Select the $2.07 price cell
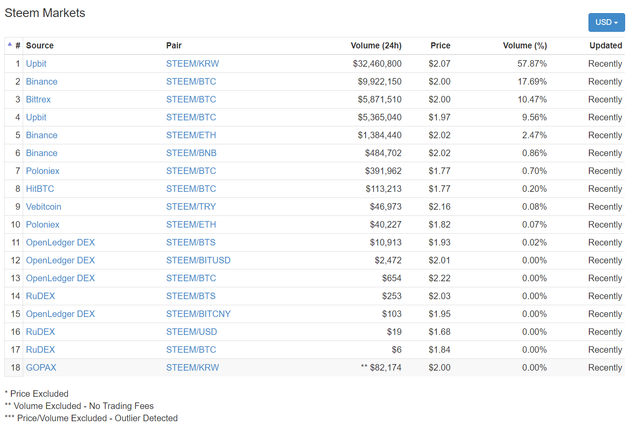The height and width of the screenshot is (426, 640). [440, 64]
